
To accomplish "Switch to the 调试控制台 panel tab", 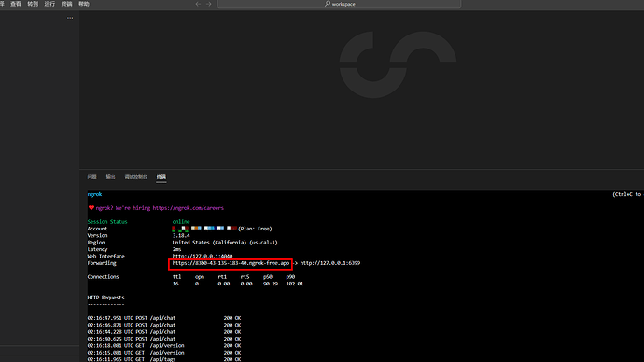I will (x=136, y=177).
